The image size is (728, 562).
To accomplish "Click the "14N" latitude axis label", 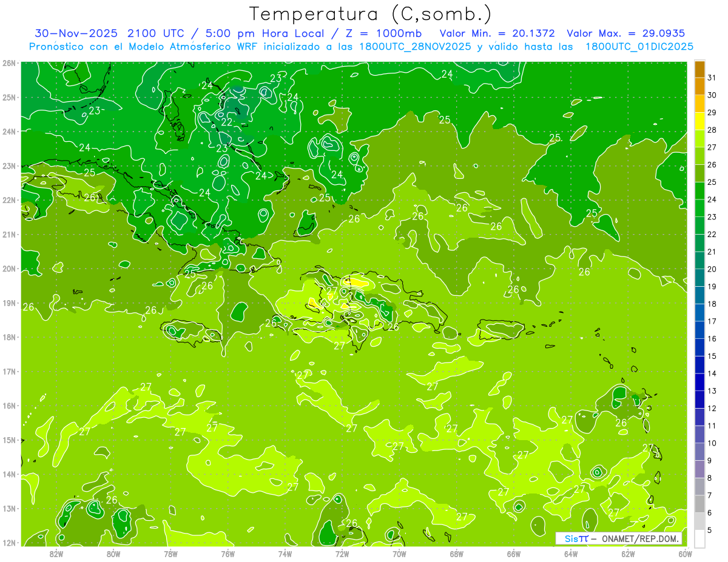I will pyautogui.click(x=9, y=474).
